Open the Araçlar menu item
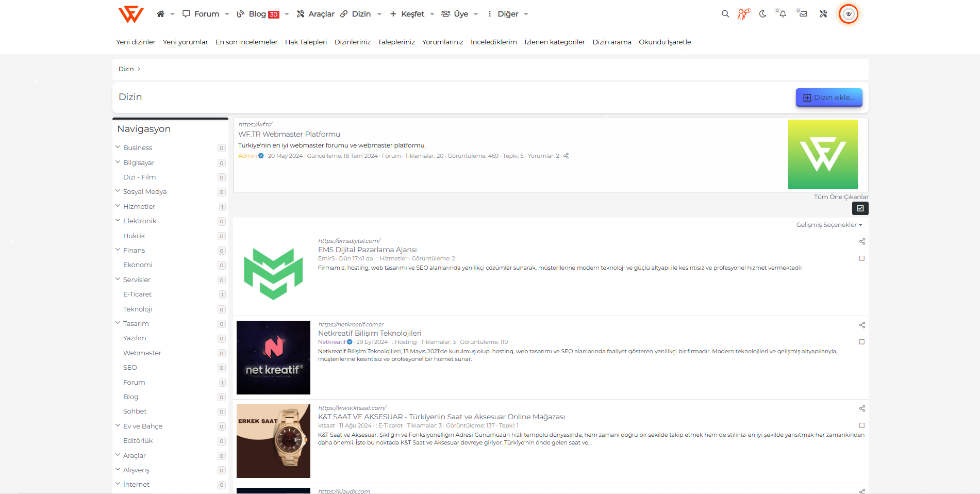This screenshot has height=494, width=980. click(x=315, y=14)
